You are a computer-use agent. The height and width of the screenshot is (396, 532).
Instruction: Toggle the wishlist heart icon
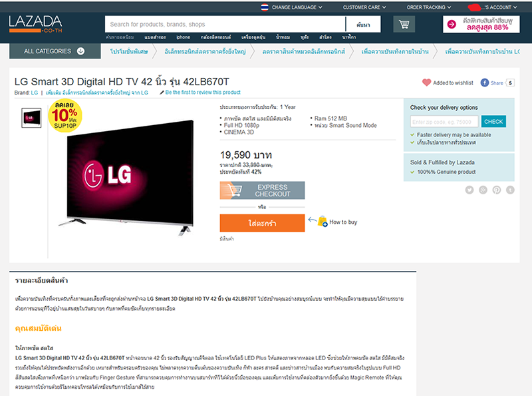pos(426,83)
